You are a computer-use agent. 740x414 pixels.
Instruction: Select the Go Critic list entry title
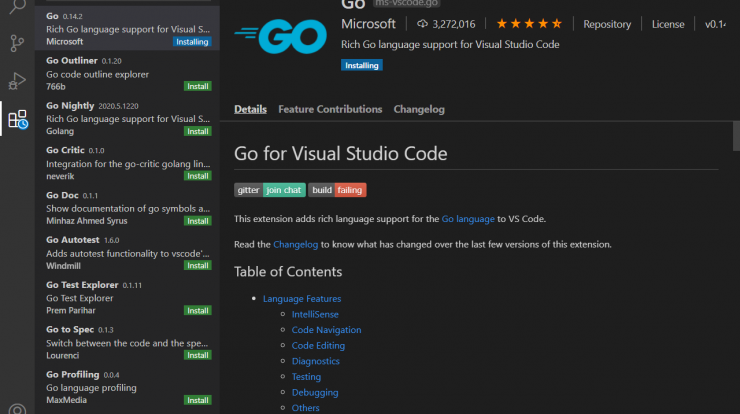click(65, 150)
